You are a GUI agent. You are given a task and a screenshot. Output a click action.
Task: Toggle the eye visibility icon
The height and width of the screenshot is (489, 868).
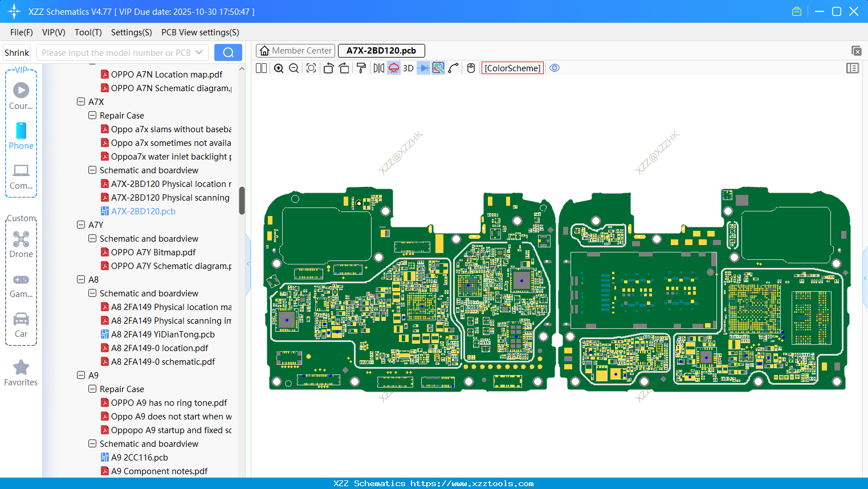[555, 68]
